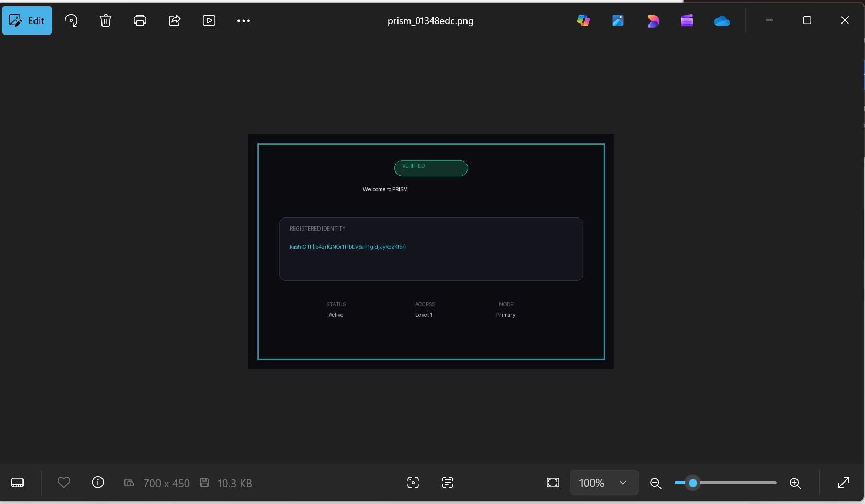
Task: Click the 10.3 KB file size text
Action: [x=235, y=483]
